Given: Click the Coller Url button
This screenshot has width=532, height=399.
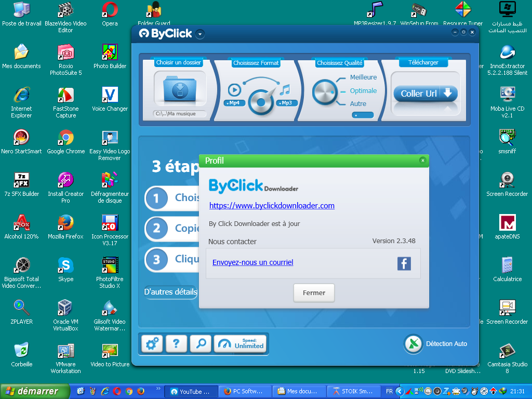Looking at the screenshot, I should click(425, 94).
